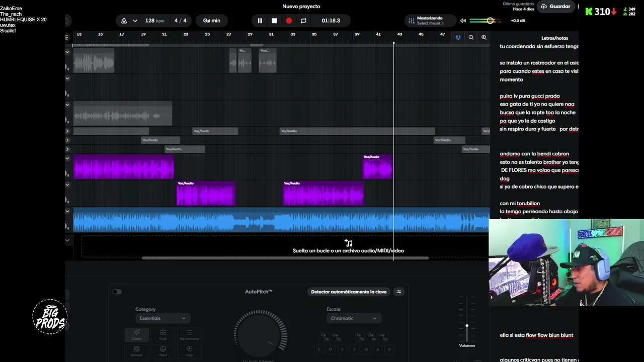The height and width of the screenshot is (362, 644).
Task: Collapse track with purple clip at bar 23
Action: pyautogui.click(x=67, y=185)
